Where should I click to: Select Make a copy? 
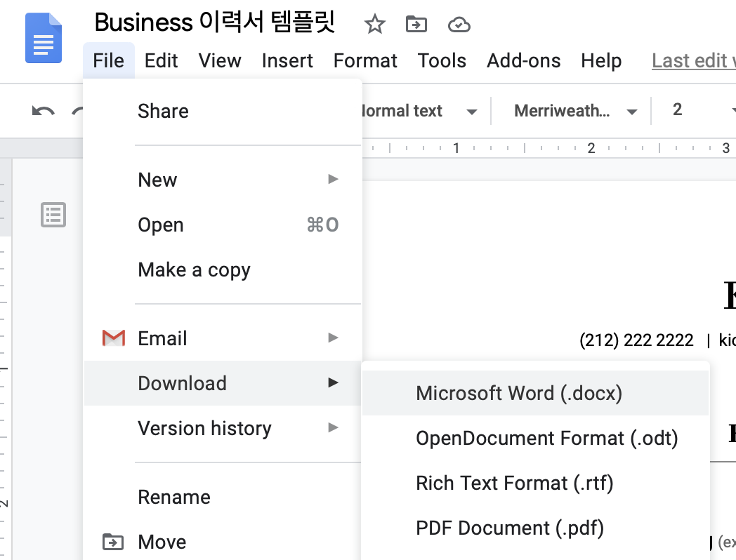point(223,269)
